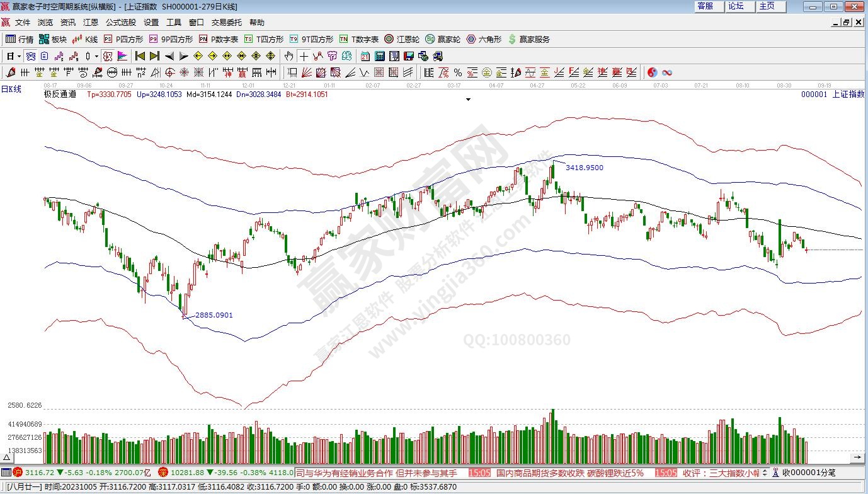Click the scroll right arrow at chart bottom

point(857,456)
